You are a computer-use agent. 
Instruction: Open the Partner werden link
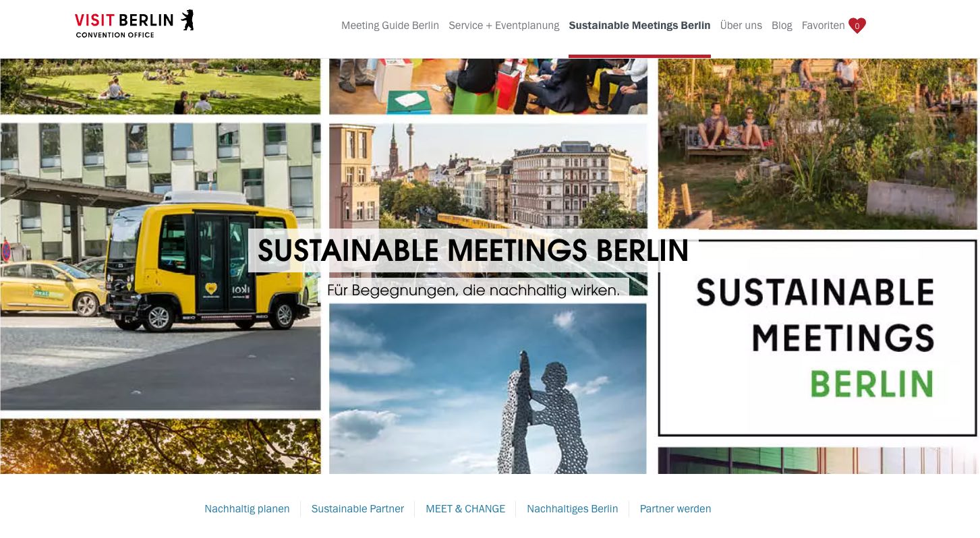675,509
